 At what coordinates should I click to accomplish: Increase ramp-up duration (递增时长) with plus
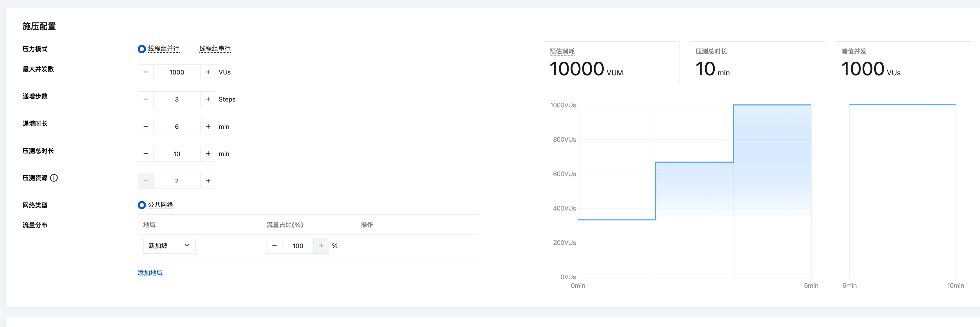[x=208, y=126]
